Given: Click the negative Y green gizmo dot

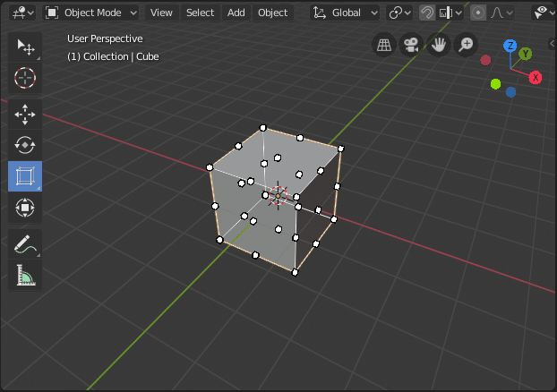Looking at the screenshot, I should coord(495,84).
